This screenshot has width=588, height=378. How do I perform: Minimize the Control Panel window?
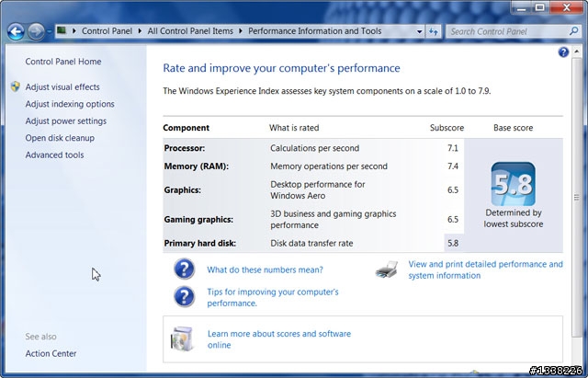click(521, 7)
